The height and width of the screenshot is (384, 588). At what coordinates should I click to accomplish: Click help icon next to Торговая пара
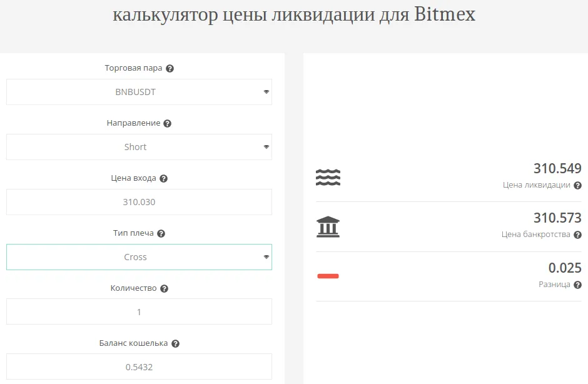coord(170,69)
